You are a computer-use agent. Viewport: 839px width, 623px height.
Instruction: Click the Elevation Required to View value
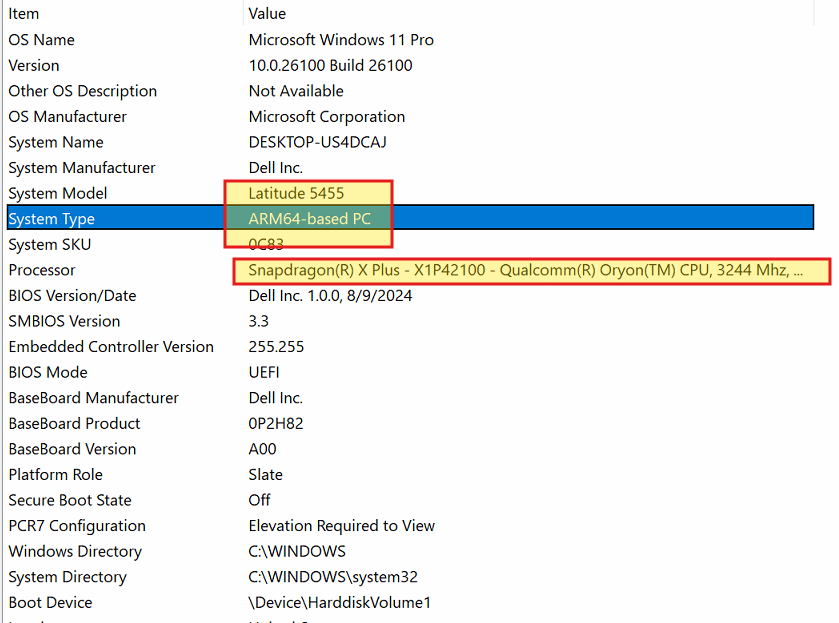coord(341,526)
